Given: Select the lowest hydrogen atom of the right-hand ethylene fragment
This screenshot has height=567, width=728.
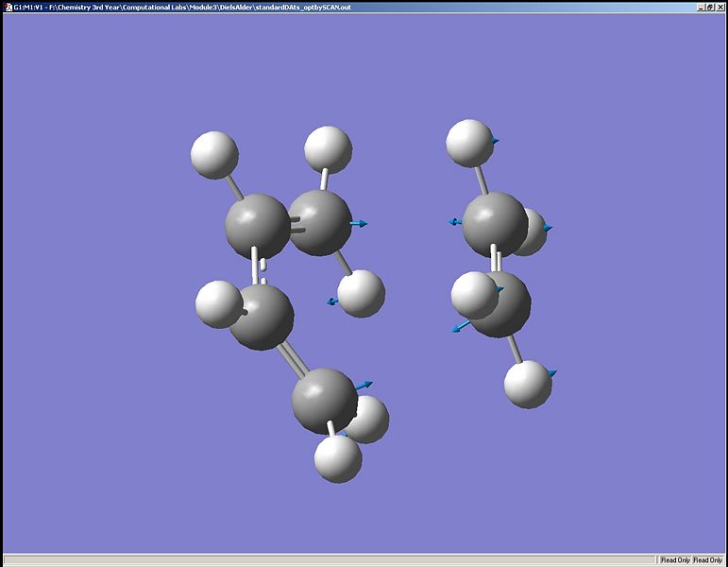Looking at the screenshot, I should (528, 385).
